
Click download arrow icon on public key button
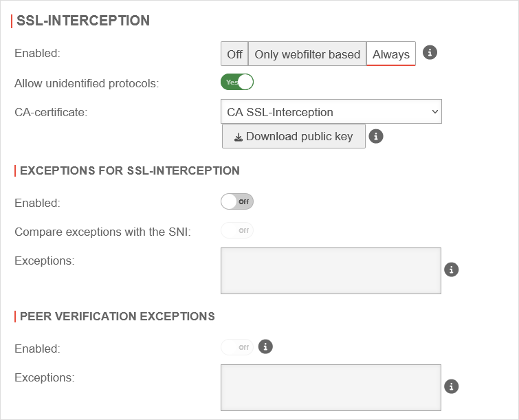239,137
